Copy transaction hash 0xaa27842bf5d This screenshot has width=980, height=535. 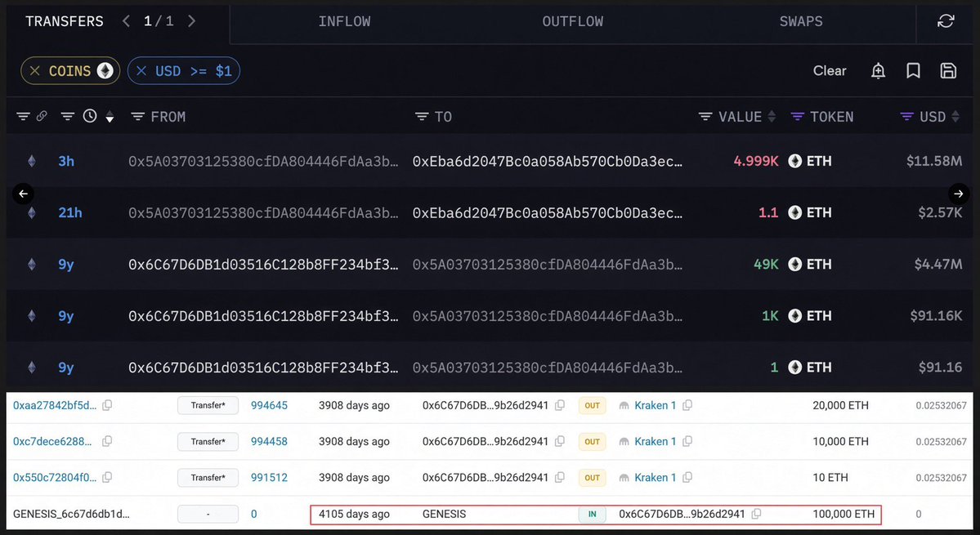[x=107, y=405]
